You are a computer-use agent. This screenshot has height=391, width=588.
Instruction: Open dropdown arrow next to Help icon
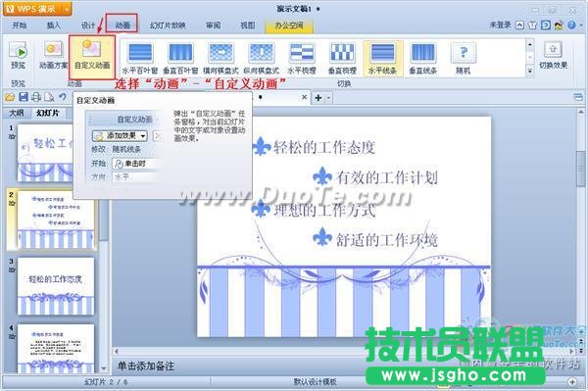click(x=581, y=25)
